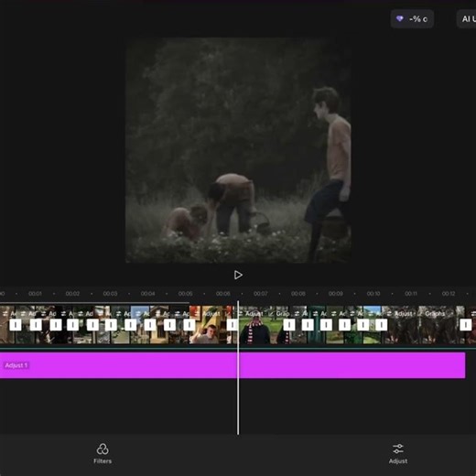Open transition marker just before the dark forest clip
The height and width of the screenshot is (476, 476).
[x=382, y=325]
